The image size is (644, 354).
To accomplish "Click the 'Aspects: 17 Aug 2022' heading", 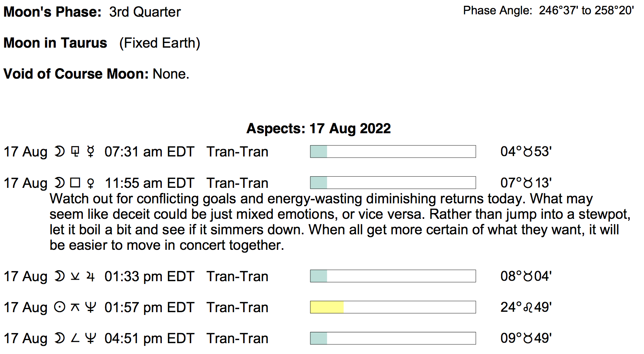I will [319, 128].
